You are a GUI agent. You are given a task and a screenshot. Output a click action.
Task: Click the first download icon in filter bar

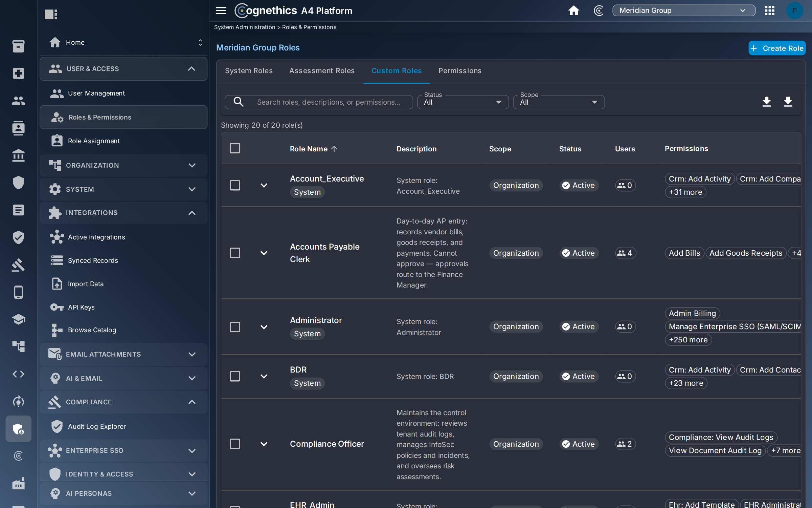(767, 102)
